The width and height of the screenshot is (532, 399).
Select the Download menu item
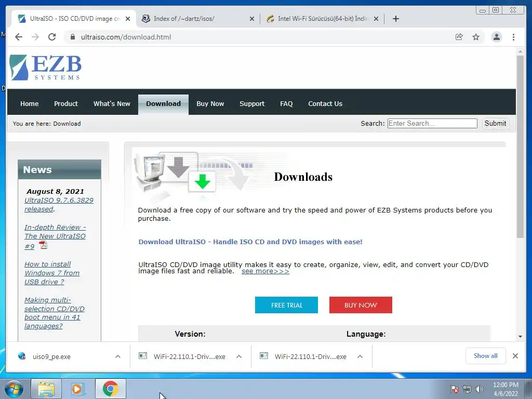tap(163, 104)
